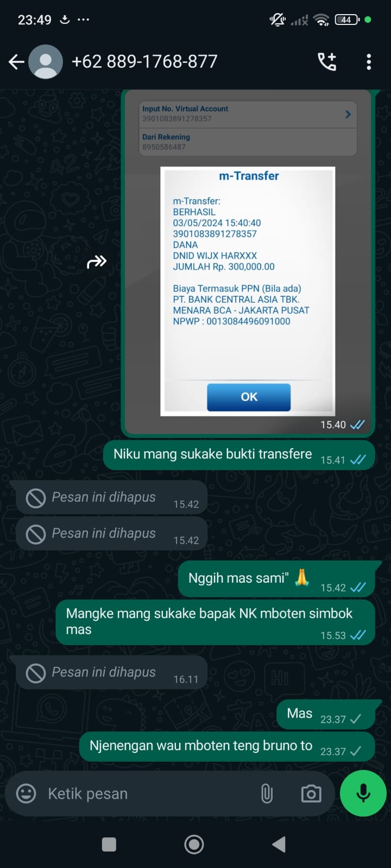Tap the Android back triangle button
Viewport: 391px width, 868px height.
pos(279,844)
